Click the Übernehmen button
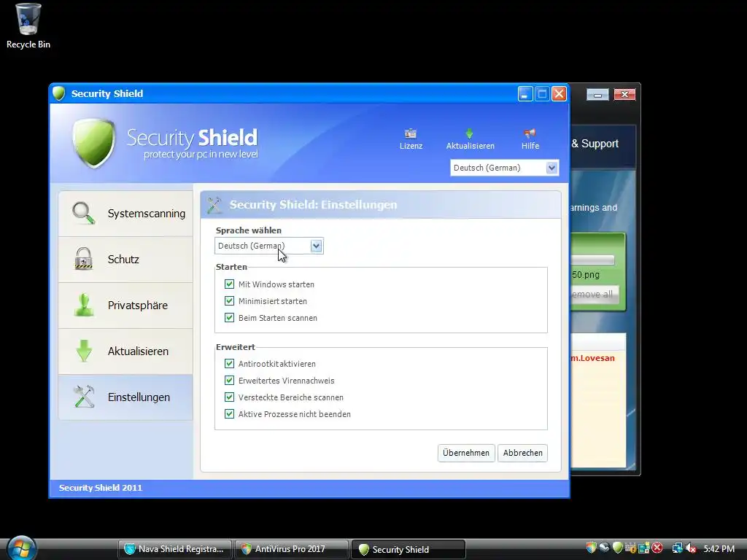The height and width of the screenshot is (560, 747). (x=466, y=453)
